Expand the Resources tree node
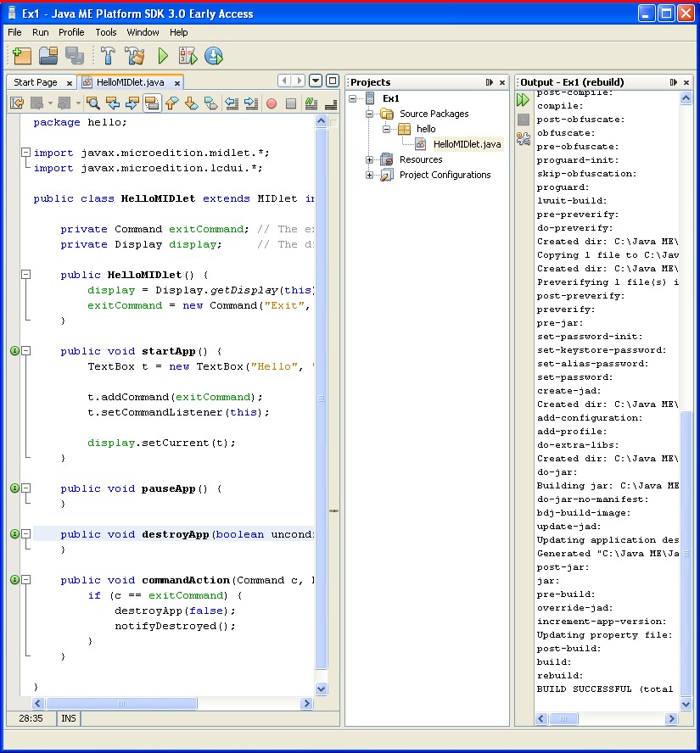Image resolution: width=700 pixels, height=753 pixels. [x=370, y=159]
